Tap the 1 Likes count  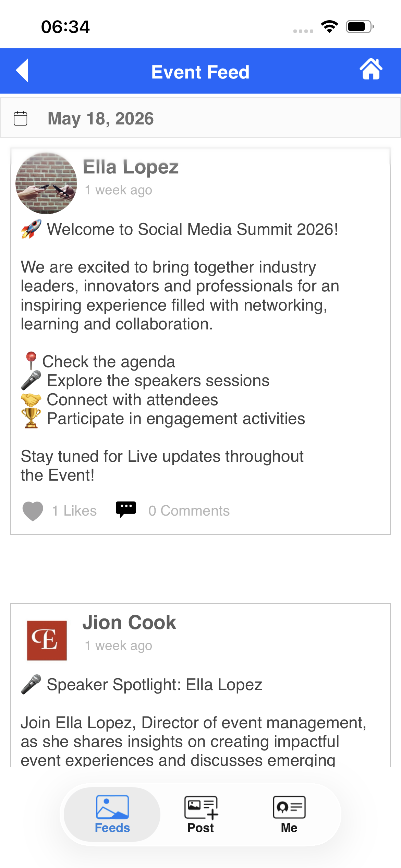pos(74,511)
